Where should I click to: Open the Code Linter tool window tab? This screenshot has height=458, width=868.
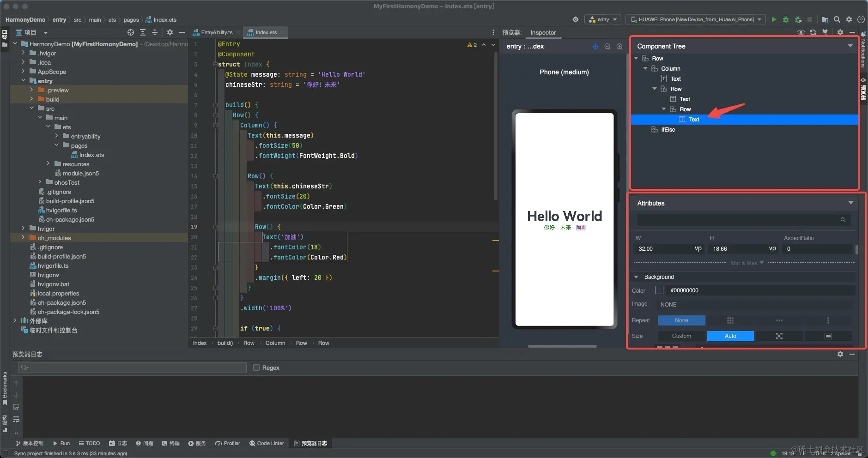pyautogui.click(x=267, y=443)
